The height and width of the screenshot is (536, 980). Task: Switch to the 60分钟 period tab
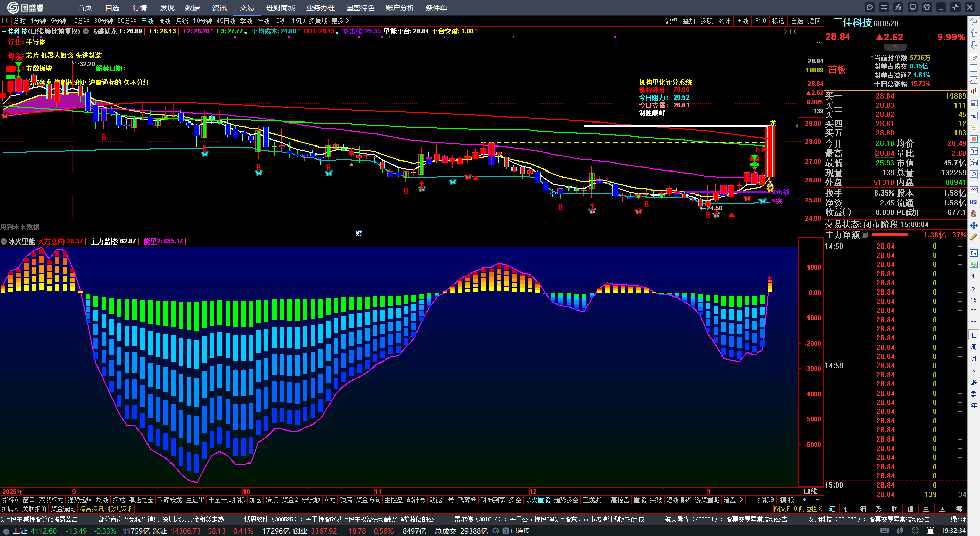[x=127, y=21]
